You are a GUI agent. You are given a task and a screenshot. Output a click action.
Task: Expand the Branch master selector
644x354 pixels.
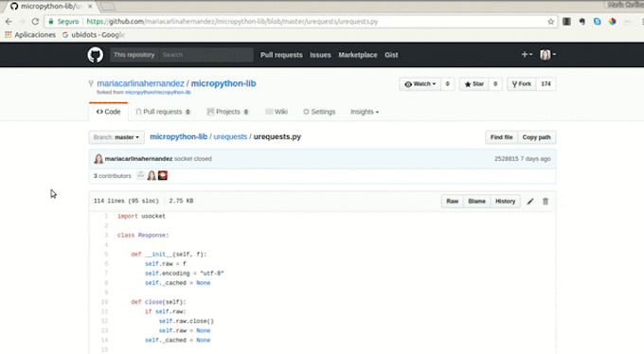tap(116, 137)
